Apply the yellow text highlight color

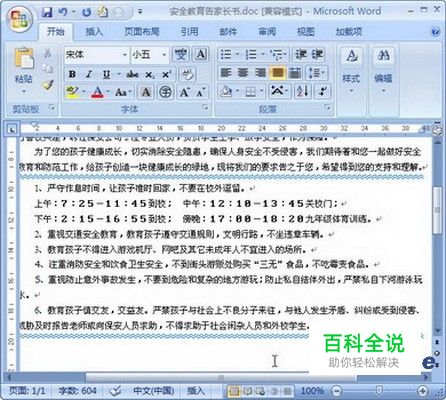73,92
